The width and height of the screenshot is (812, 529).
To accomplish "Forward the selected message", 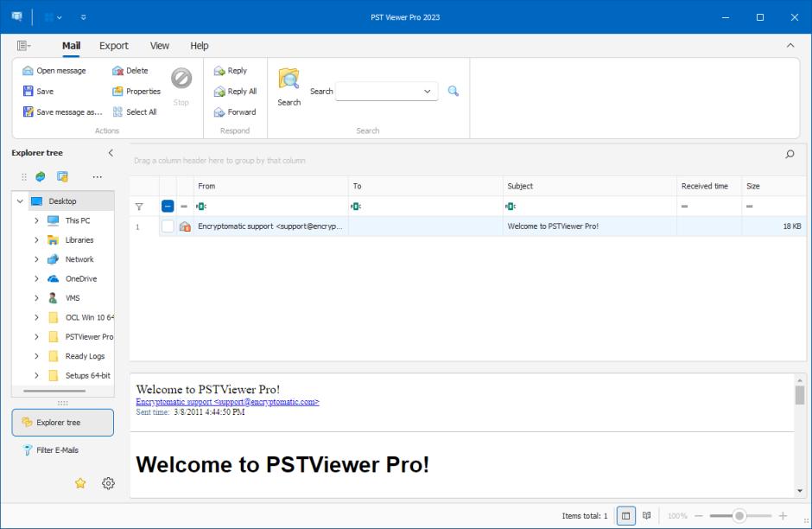I will tap(235, 112).
